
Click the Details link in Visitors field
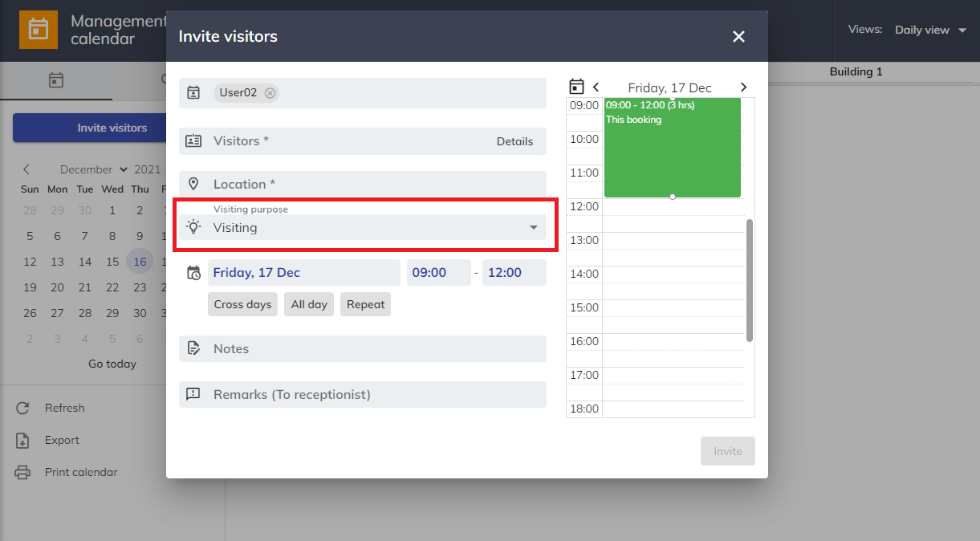[x=514, y=141]
